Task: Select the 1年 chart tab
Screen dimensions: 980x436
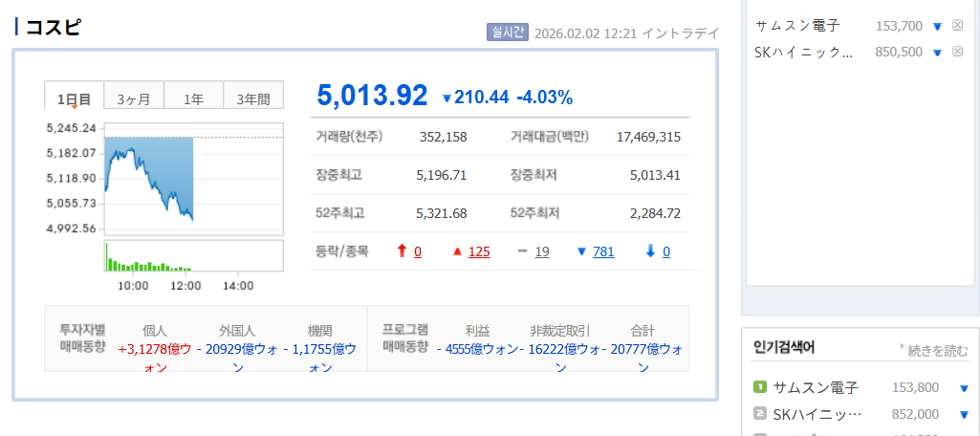Action: 193,98
